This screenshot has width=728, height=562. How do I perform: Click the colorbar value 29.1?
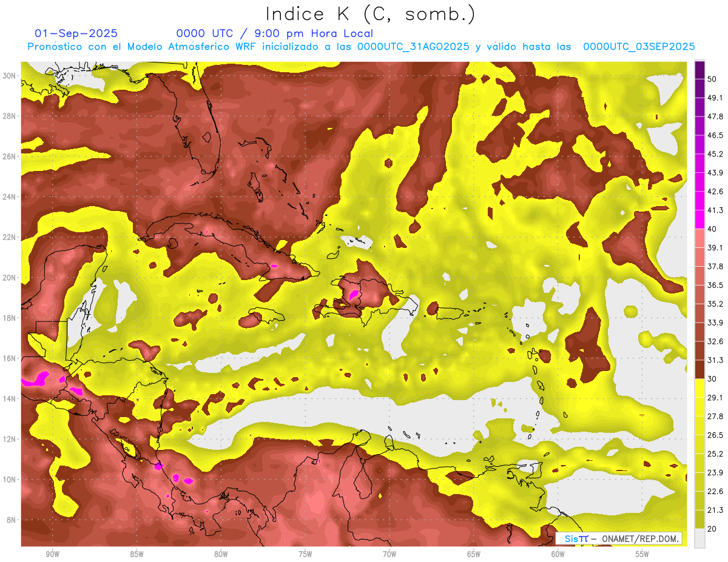point(715,398)
